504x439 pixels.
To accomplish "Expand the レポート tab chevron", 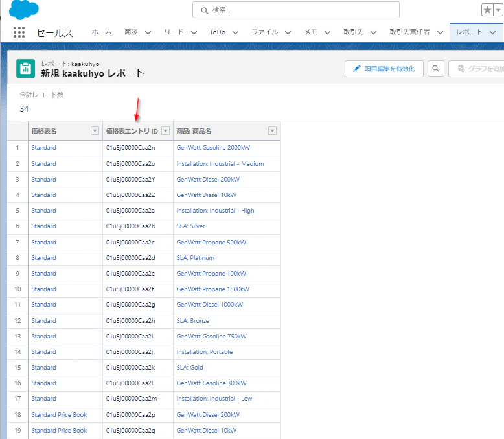I will (x=492, y=32).
